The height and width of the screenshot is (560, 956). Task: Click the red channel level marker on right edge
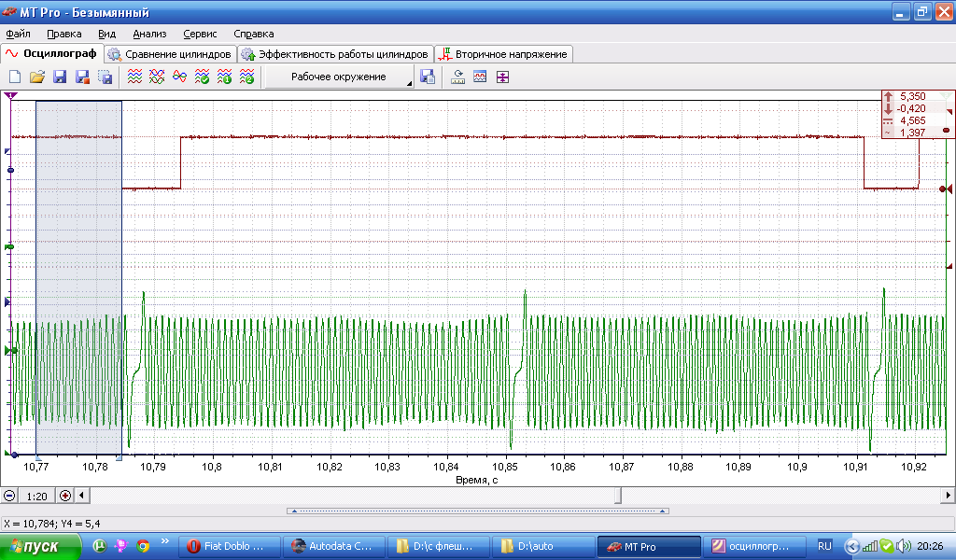[x=946, y=189]
